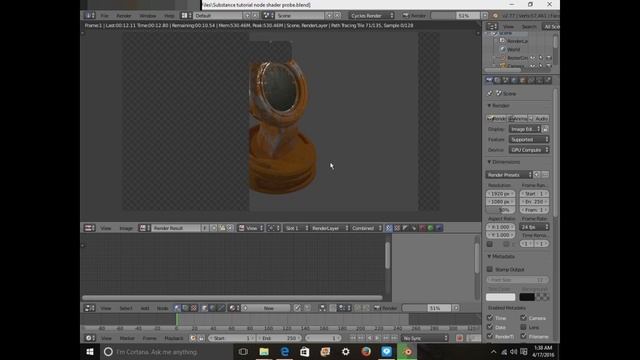The height and width of the screenshot is (360, 640).
Task: Open the Render menu in the top bar
Action: [x=124, y=16]
